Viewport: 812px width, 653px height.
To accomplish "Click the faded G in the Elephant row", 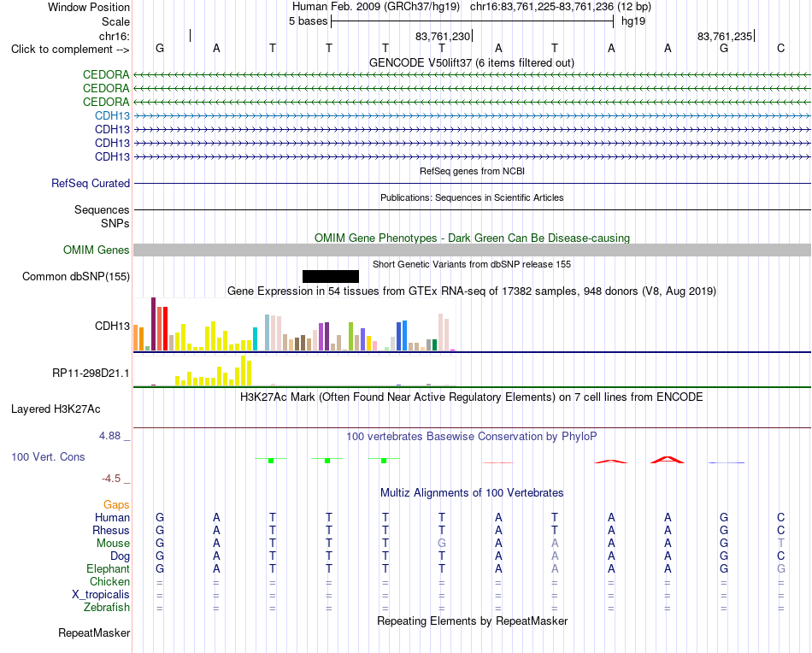I will coord(781,568).
